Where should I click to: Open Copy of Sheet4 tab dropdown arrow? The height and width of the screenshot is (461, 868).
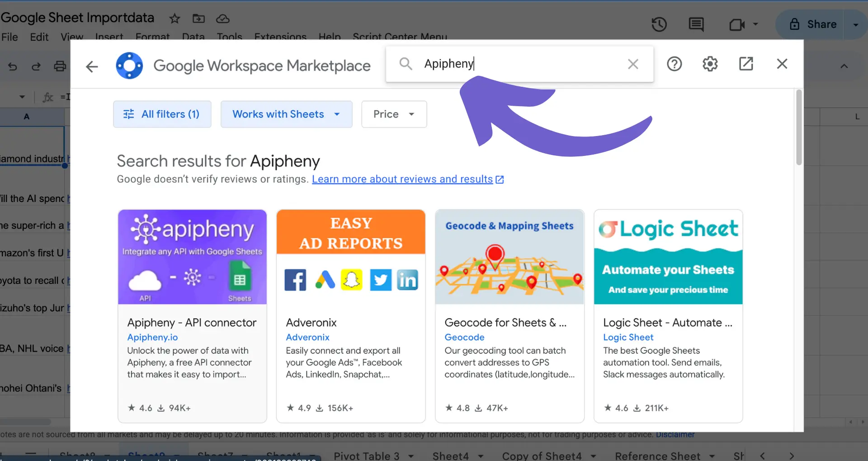point(593,456)
